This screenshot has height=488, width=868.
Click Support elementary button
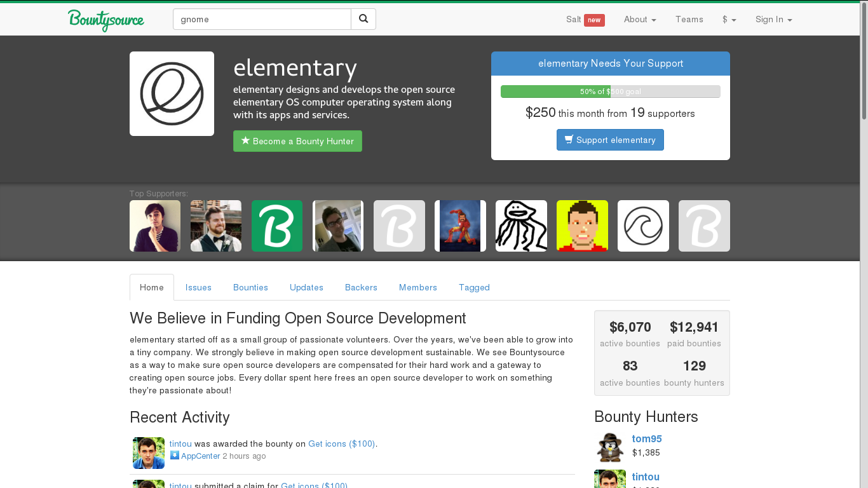click(610, 140)
